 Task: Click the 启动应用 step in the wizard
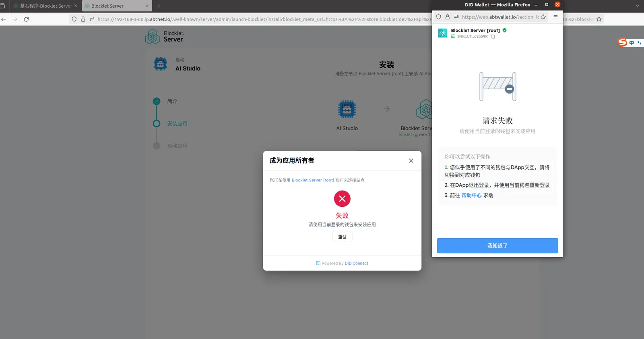click(178, 146)
